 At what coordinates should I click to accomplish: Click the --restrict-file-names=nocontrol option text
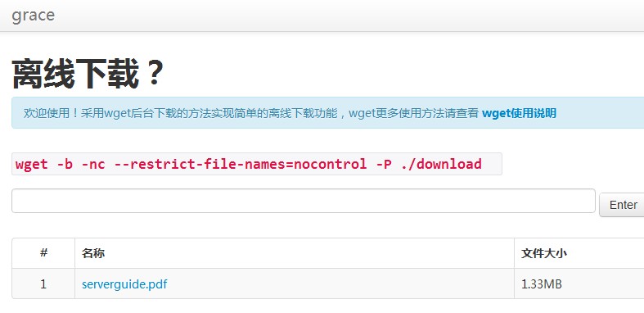point(241,164)
